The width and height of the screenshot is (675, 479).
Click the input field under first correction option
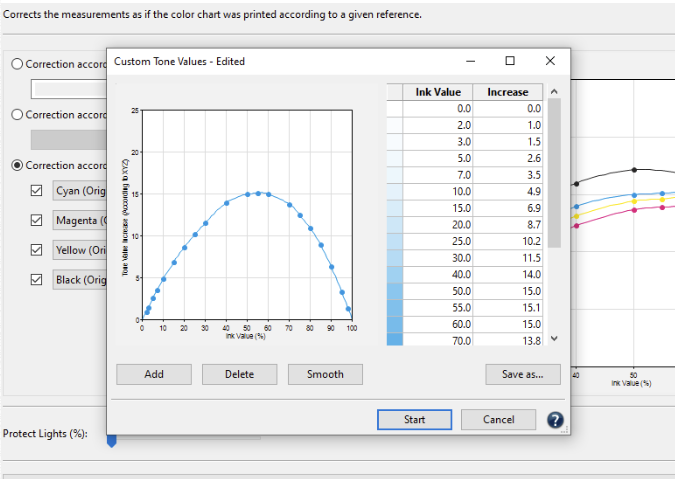coord(69,89)
